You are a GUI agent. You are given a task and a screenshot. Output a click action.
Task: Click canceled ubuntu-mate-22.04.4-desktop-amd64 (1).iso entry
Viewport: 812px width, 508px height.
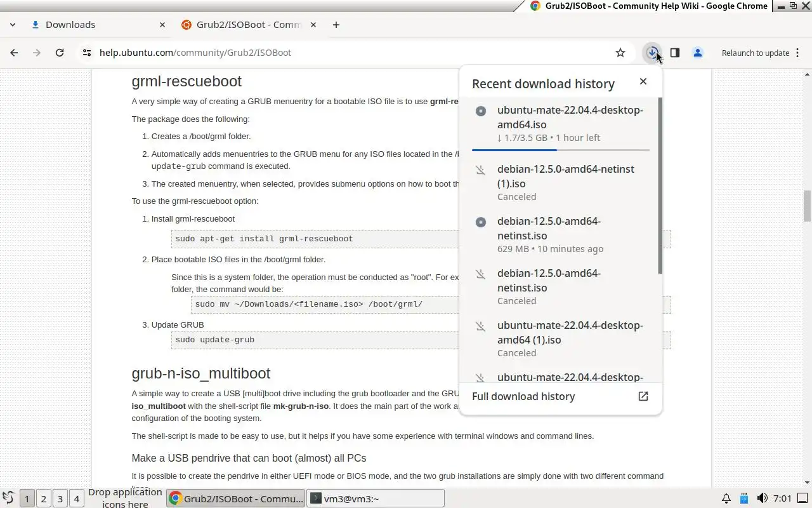click(560, 338)
